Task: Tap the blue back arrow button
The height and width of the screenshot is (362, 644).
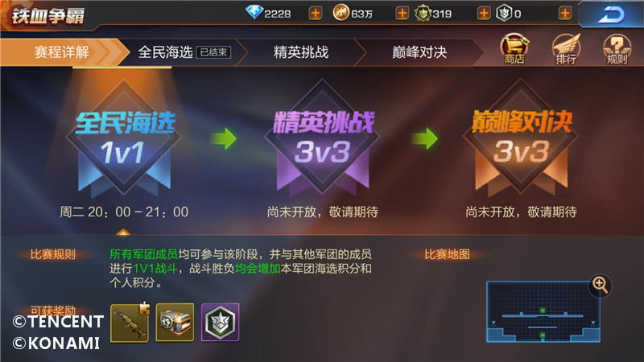Action: tap(611, 14)
